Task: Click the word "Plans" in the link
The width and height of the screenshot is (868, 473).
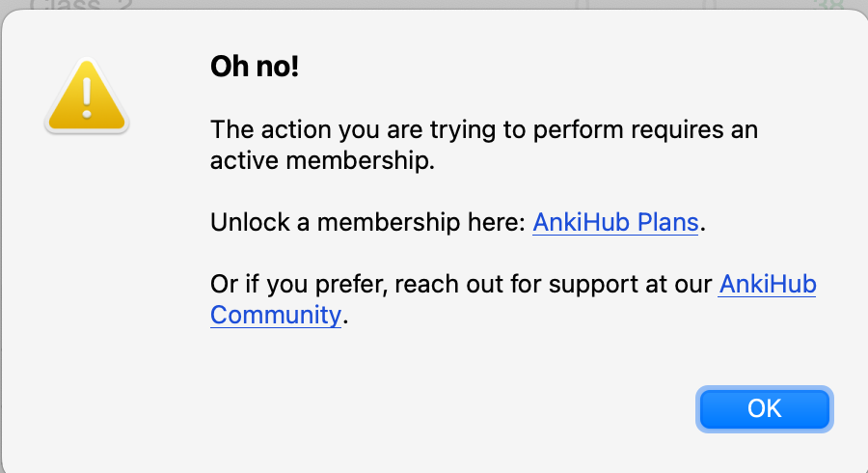Action: point(667,222)
